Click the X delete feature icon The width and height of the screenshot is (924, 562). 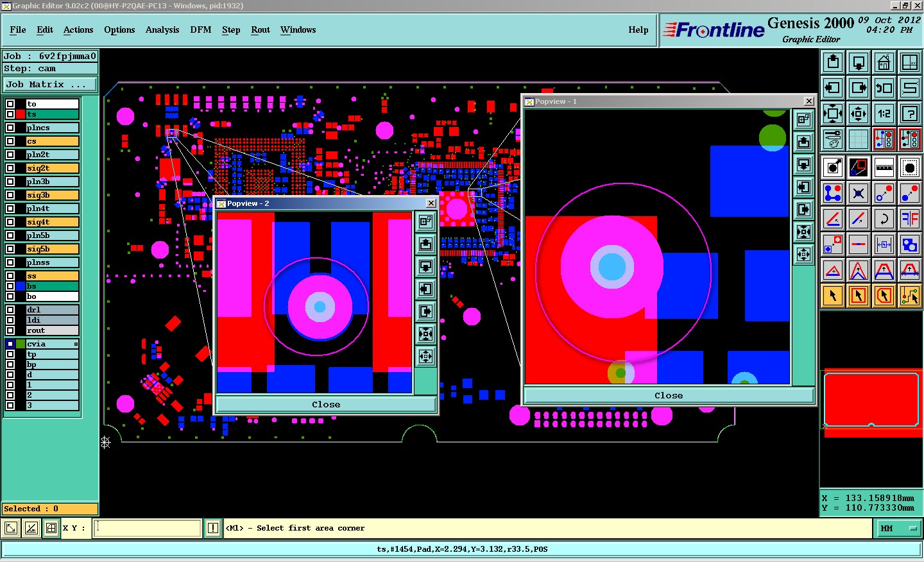(859, 193)
